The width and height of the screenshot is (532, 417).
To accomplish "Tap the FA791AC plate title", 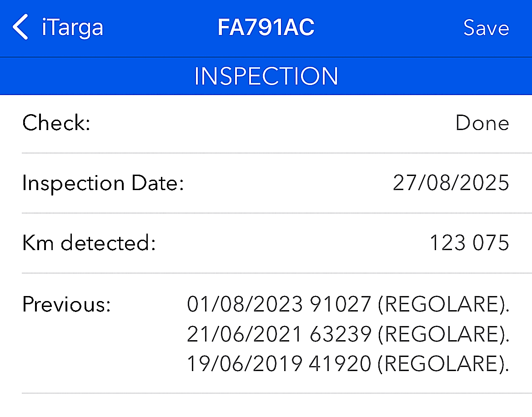I will click(266, 28).
